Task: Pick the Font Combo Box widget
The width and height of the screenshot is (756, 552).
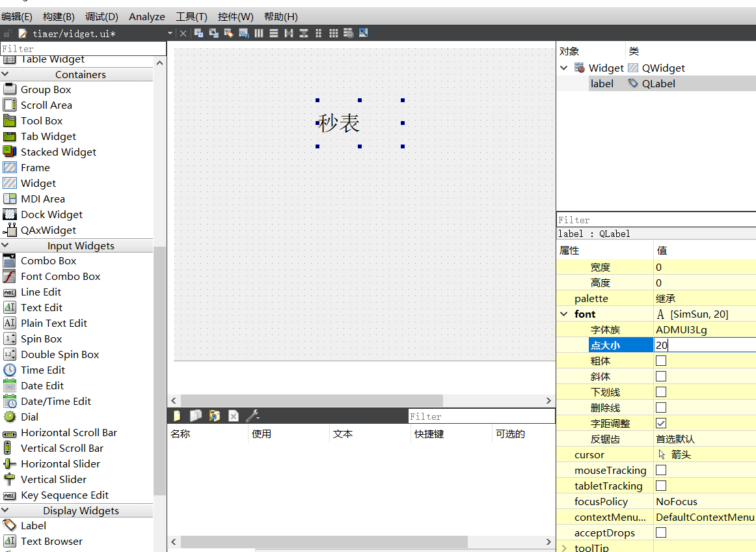Action: (61, 277)
